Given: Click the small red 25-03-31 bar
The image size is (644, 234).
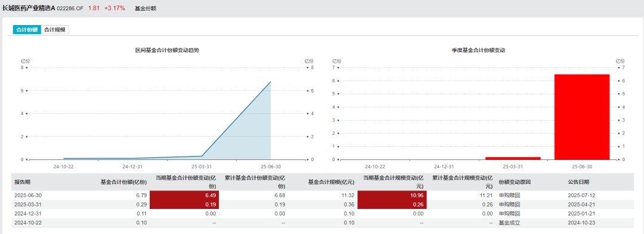Looking at the screenshot, I should tap(513, 158).
